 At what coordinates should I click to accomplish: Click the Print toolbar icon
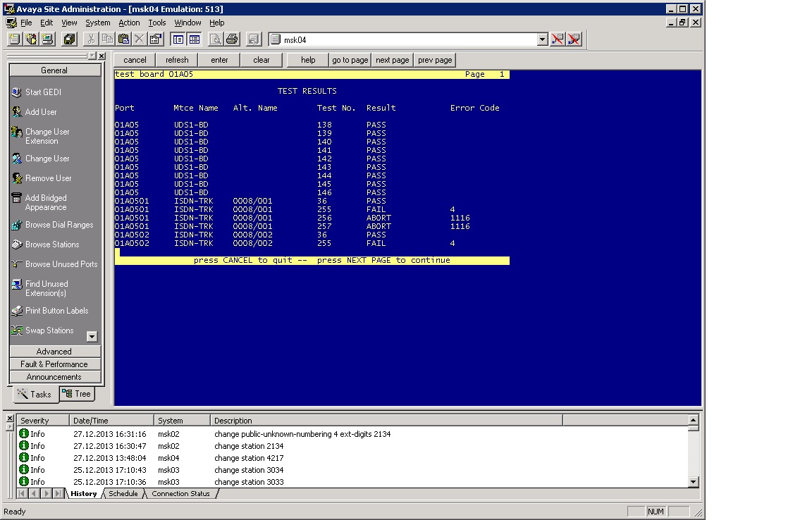coord(232,39)
